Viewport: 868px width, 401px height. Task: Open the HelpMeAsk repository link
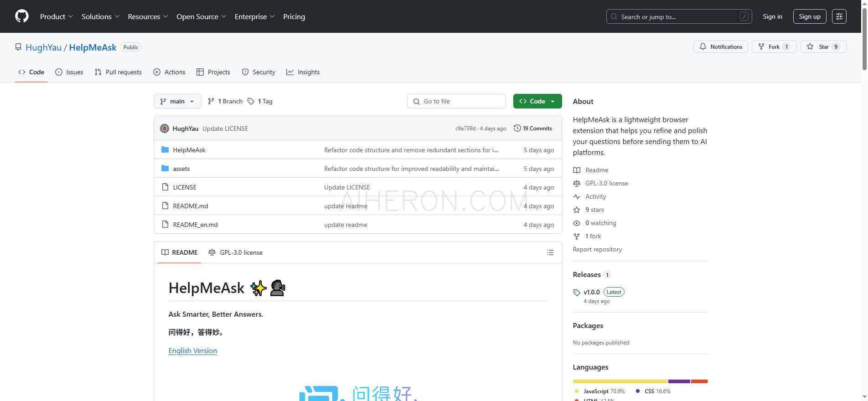(x=93, y=47)
